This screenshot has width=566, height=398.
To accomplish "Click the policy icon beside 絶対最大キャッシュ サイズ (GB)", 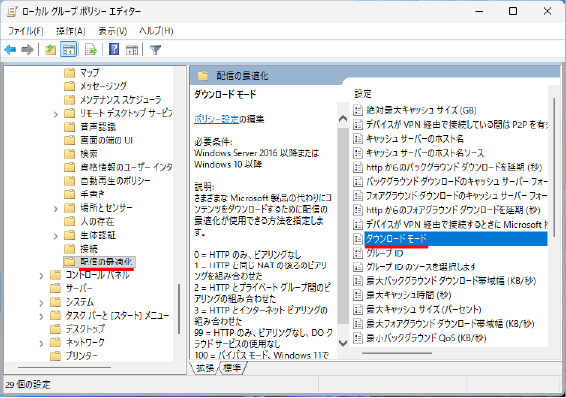I will (358, 110).
